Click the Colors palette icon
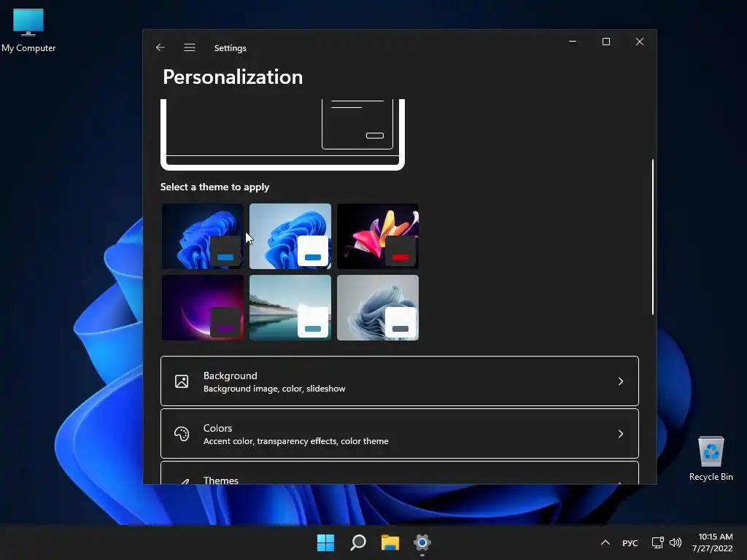The height and width of the screenshot is (560, 747). click(x=182, y=434)
